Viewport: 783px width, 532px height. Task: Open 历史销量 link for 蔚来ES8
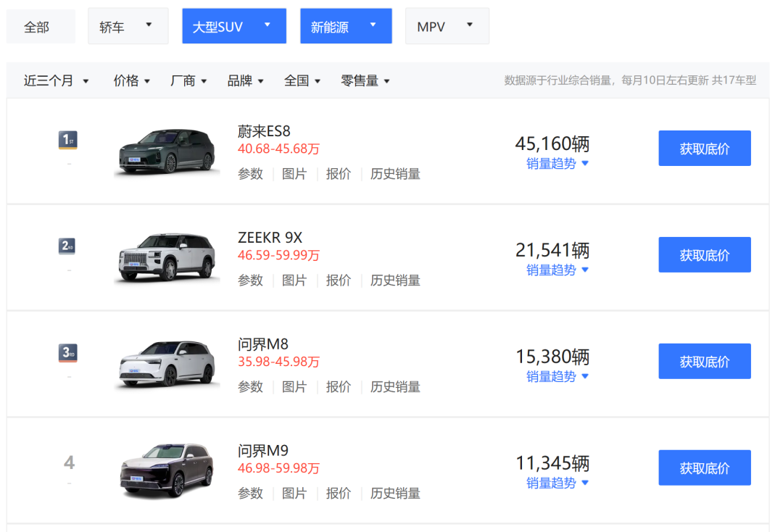coord(395,174)
